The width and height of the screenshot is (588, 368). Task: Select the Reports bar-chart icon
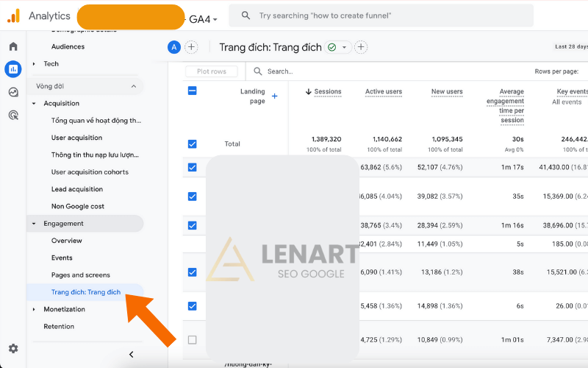pyautogui.click(x=13, y=69)
